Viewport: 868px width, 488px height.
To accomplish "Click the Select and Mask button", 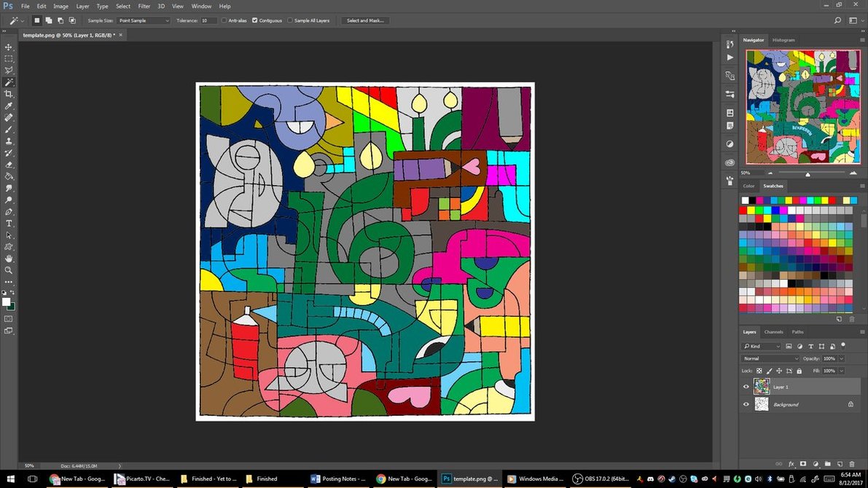I will (x=365, y=20).
